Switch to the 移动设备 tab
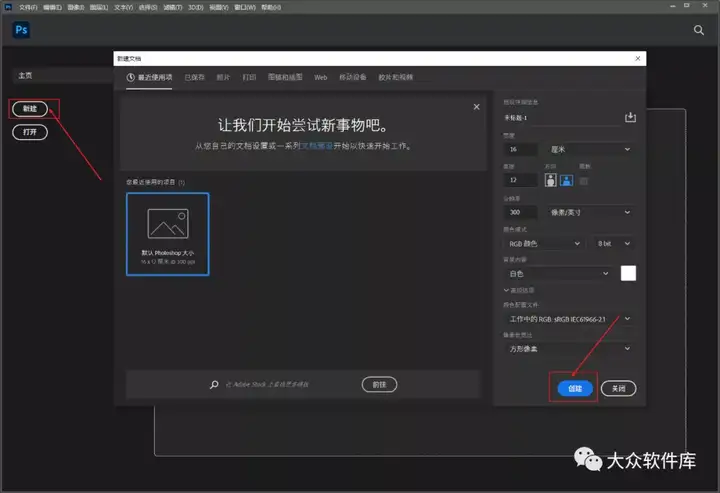 point(353,77)
